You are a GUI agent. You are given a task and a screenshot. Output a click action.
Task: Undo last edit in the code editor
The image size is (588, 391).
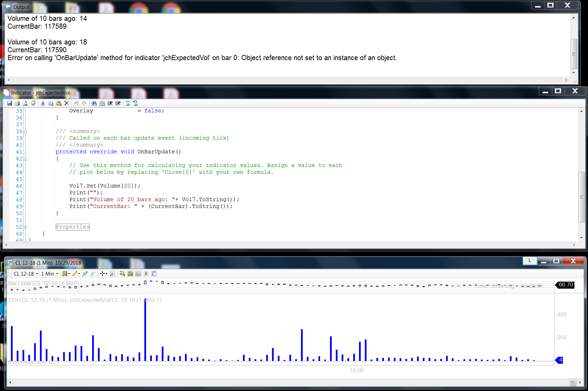point(76,103)
